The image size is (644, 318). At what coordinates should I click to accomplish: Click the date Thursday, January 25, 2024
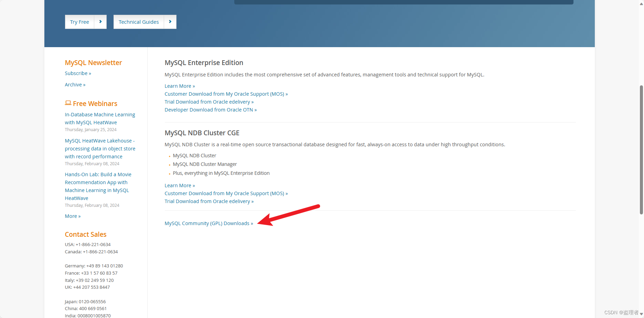[x=90, y=130]
